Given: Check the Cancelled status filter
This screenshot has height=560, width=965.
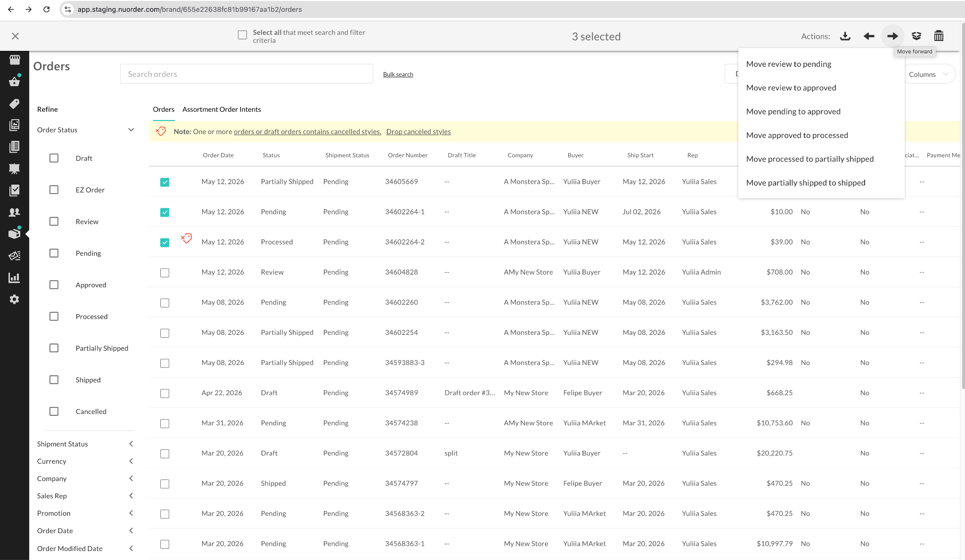Looking at the screenshot, I should (54, 412).
